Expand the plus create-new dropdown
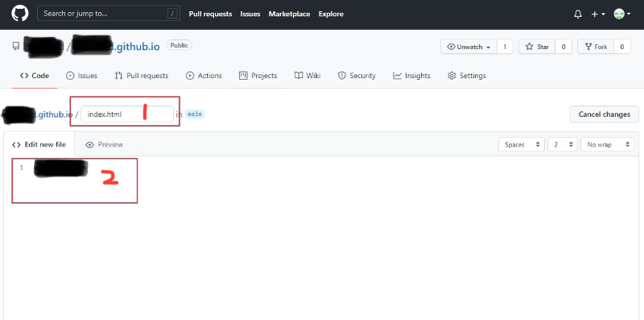644x320 pixels. coord(598,14)
